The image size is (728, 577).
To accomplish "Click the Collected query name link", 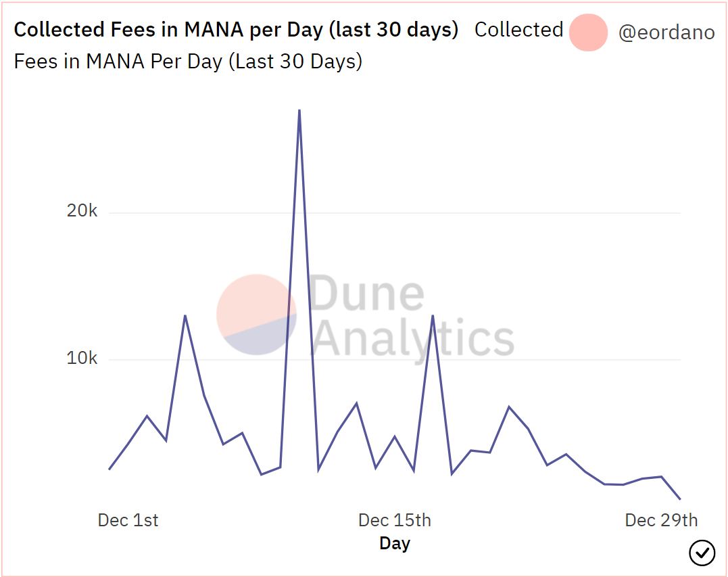I will coord(518,30).
